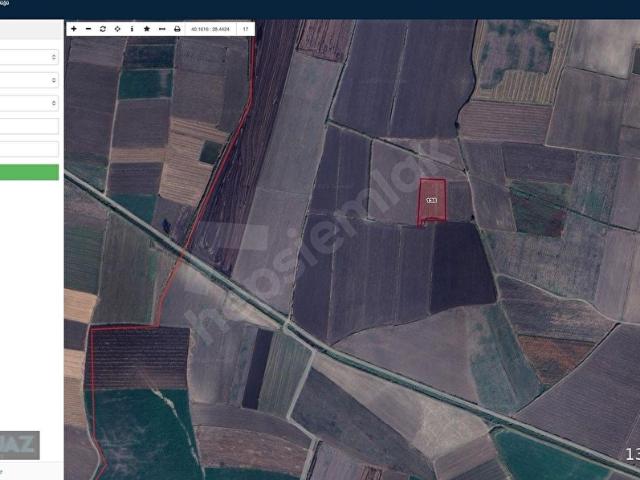Select the red parcel labeled 133
The image size is (640, 480).
tap(432, 201)
